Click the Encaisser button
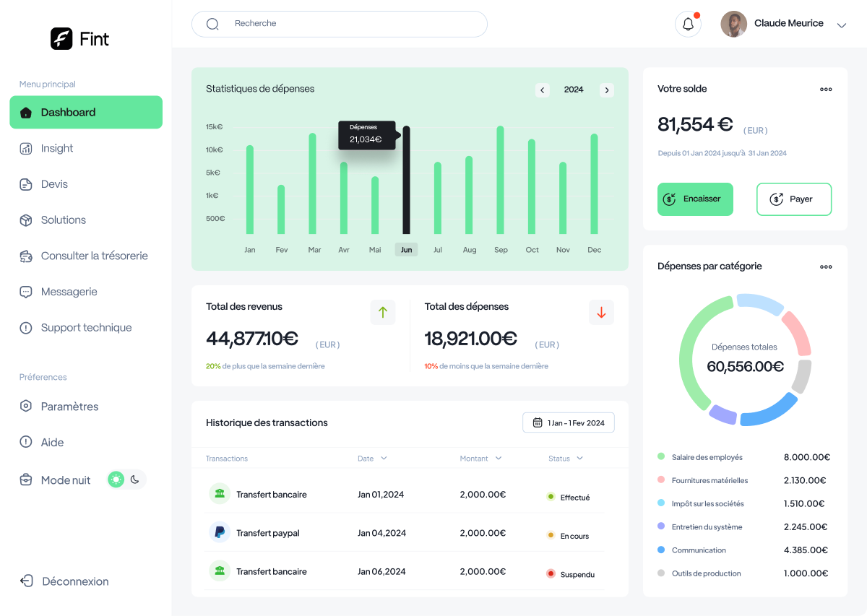 point(695,199)
